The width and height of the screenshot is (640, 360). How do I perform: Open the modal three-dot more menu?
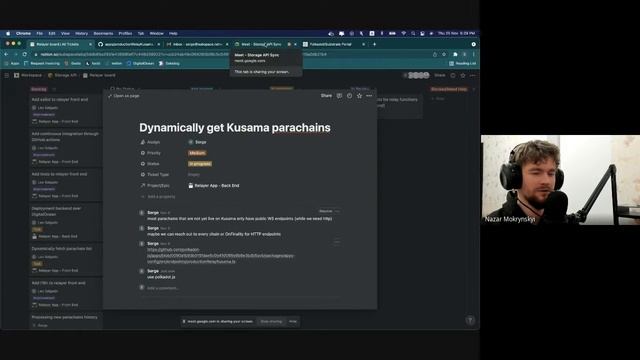coord(369,96)
